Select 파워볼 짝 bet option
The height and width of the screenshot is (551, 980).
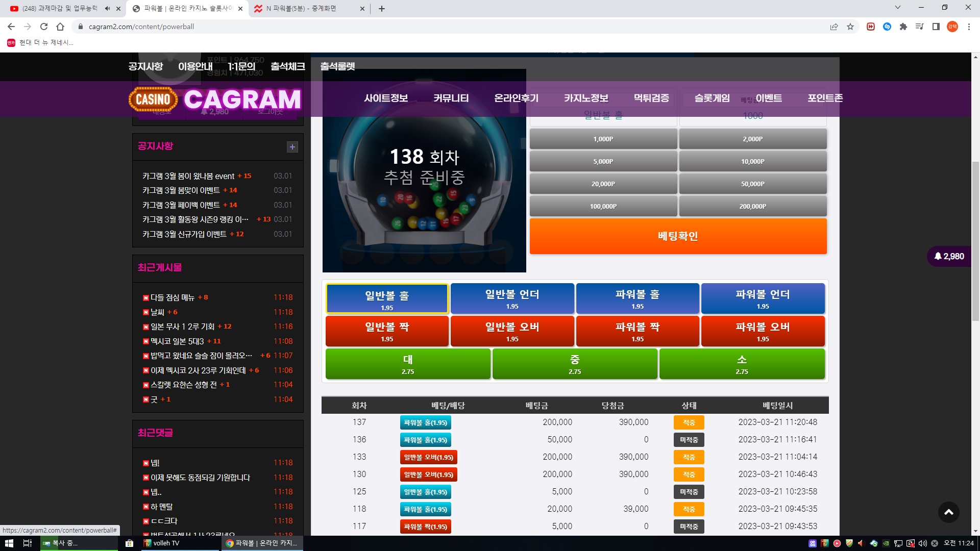637,331
